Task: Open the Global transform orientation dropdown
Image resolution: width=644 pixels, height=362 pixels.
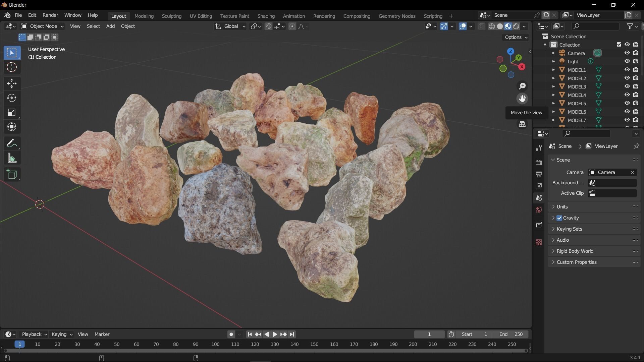Action: pyautogui.click(x=230, y=26)
